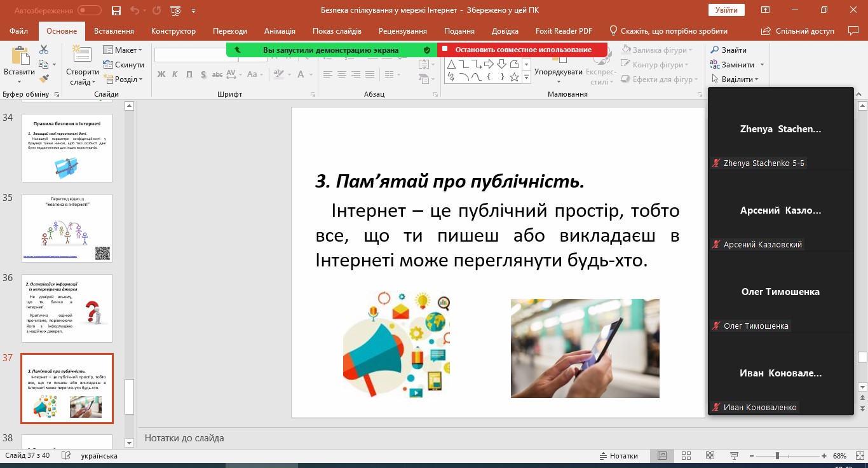Expand the Виділити selection dropdown
The image size is (868, 468).
click(x=735, y=79)
